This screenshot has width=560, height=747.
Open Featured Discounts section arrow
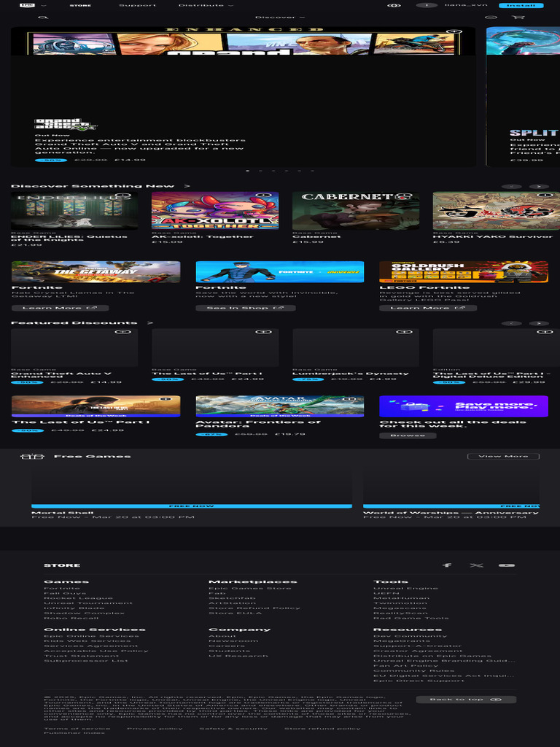click(150, 323)
